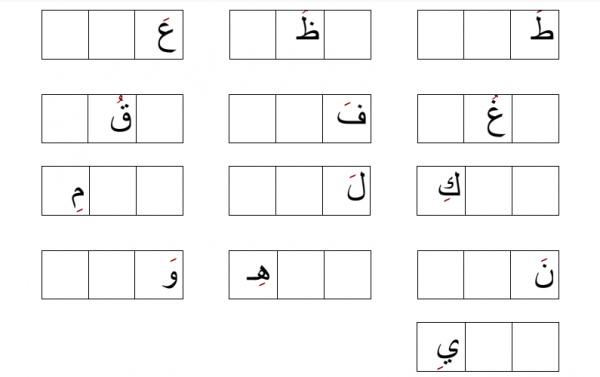Click the cell containing the letter م
Screen dimensions: 600x377
coord(65,191)
